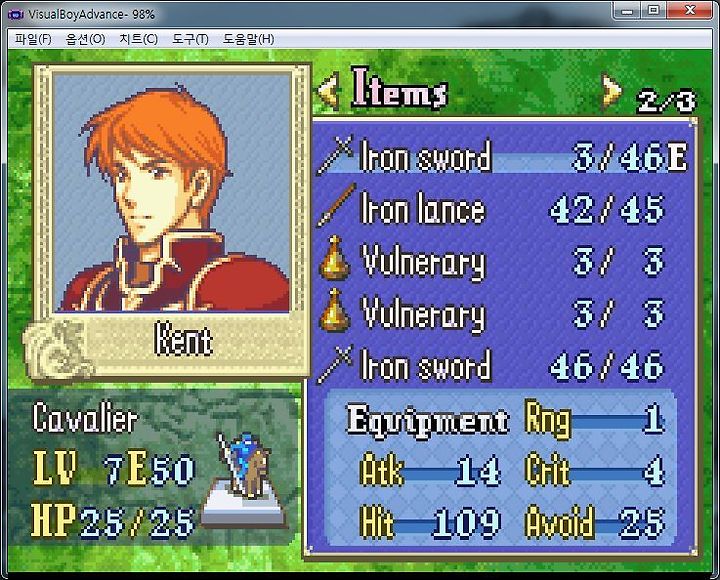
Task: Click Kent's character portrait
Action: (172, 193)
